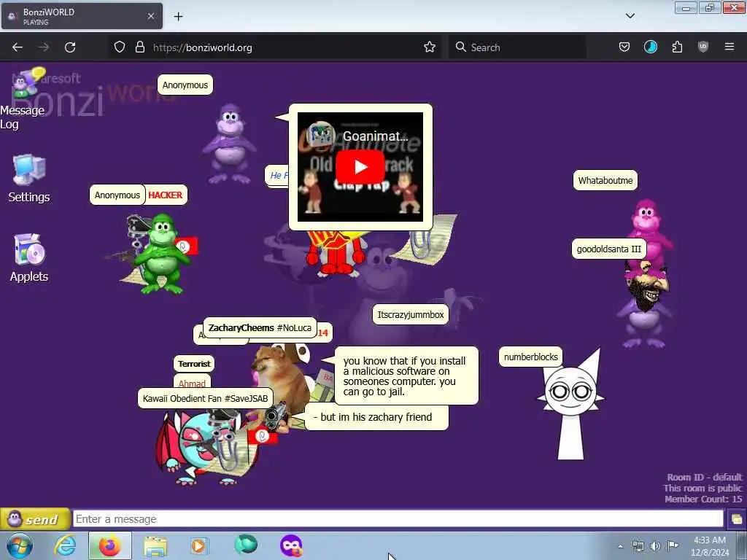Click the browser Search box
The width and height of the screenshot is (747, 560).
pos(517,47)
